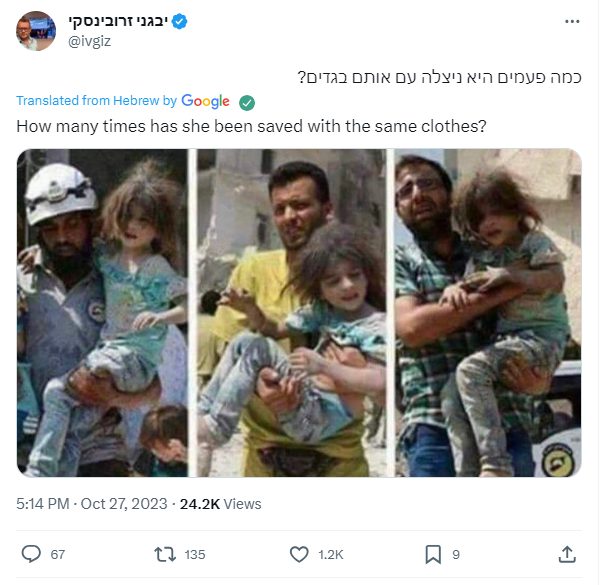Screen dimensions: 603x585
Task: Bookmark this tweet
Action: coord(433,554)
